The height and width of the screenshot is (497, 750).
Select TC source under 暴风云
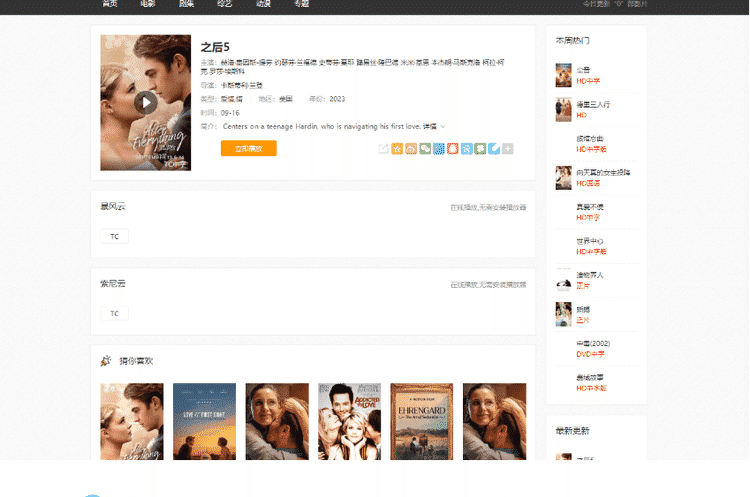(x=114, y=236)
